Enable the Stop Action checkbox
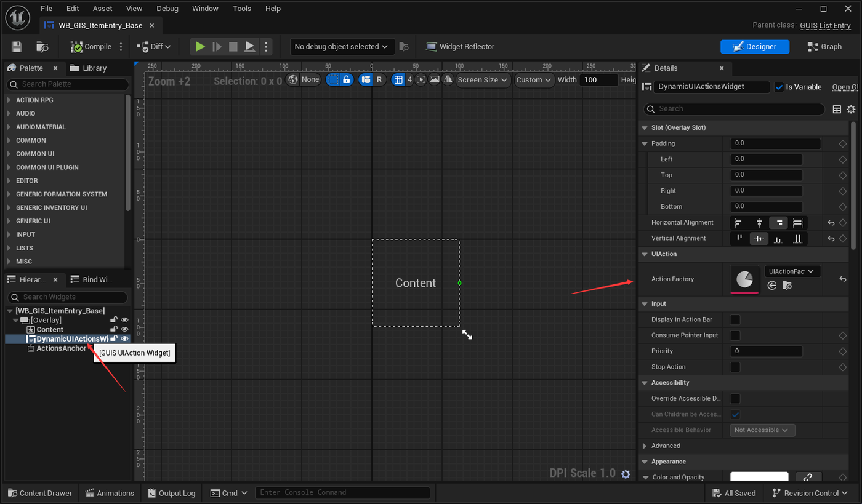This screenshot has height=504, width=862. [735, 367]
